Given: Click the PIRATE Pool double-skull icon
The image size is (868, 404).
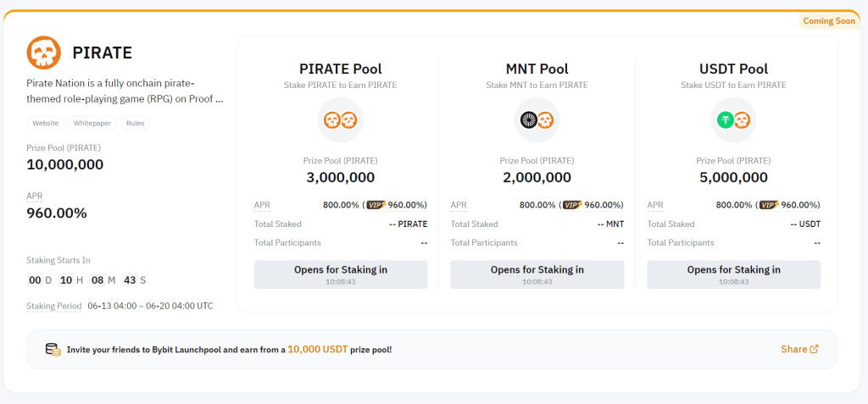Looking at the screenshot, I should coord(341,120).
